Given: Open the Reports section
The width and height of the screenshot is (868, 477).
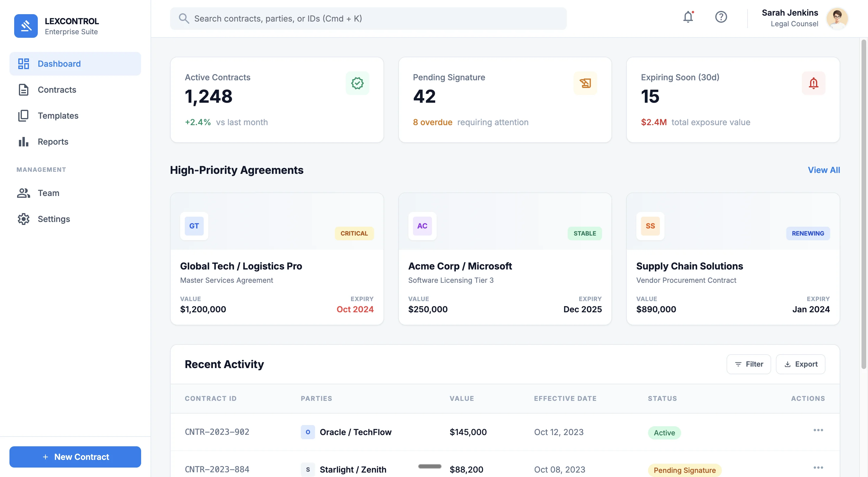Looking at the screenshot, I should click(x=53, y=141).
